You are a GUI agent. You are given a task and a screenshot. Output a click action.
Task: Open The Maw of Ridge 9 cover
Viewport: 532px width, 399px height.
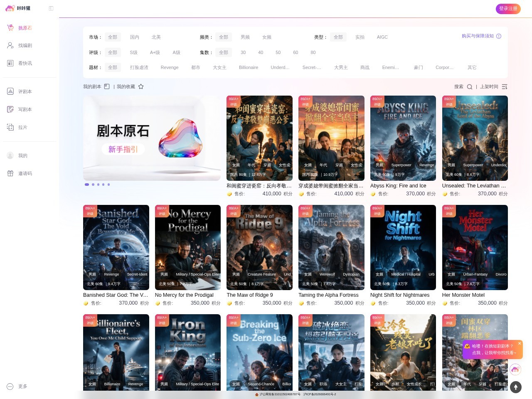[259, 247]
